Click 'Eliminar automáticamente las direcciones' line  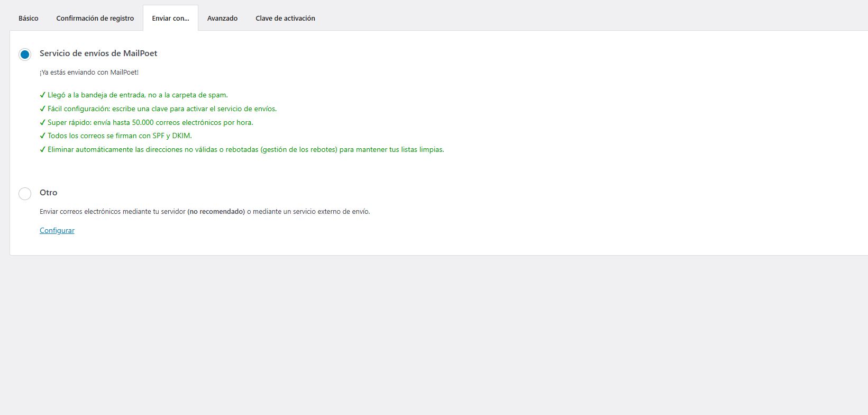(242, 149)
